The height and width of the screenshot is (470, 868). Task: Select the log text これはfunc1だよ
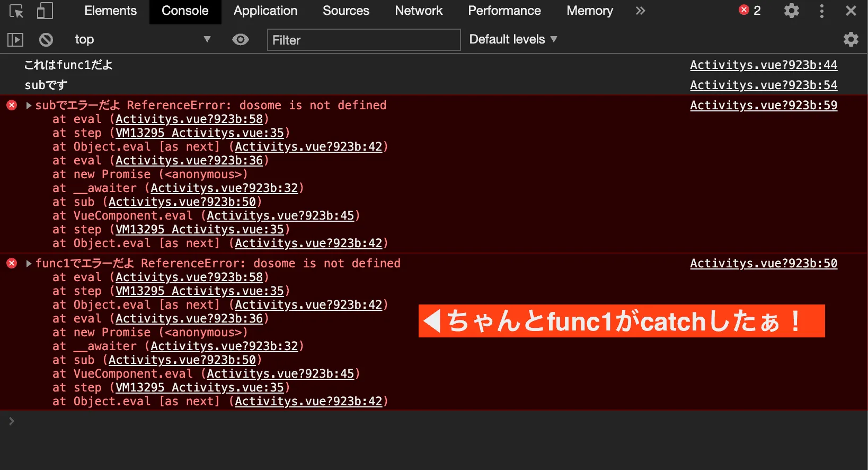(68, 65)
